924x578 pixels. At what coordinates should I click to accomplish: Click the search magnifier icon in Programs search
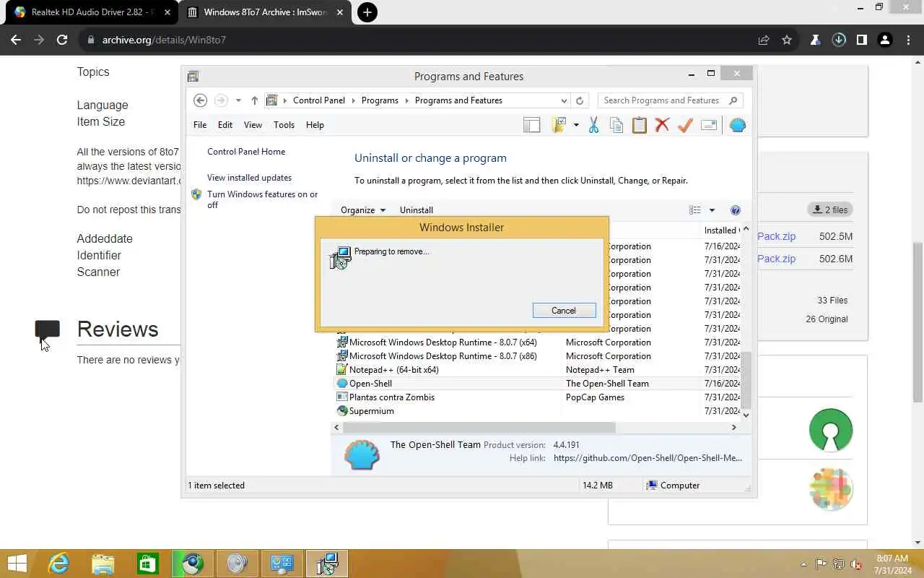[733, 100]
